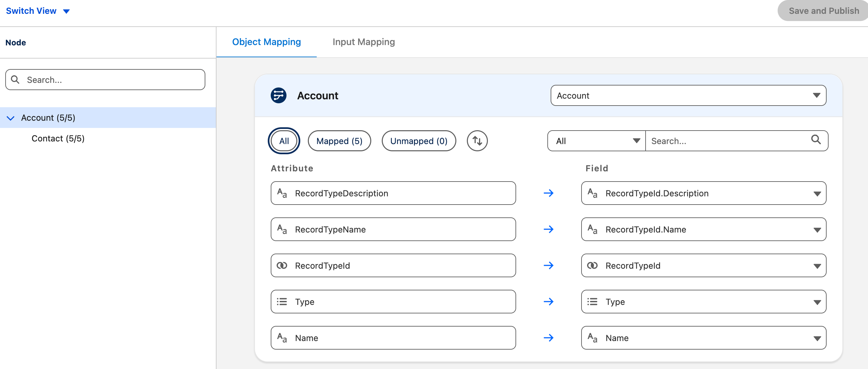This screenshot has width=868, height=369.
Task: Click text icon in Name field dropdown
Action: pos(592,338)
